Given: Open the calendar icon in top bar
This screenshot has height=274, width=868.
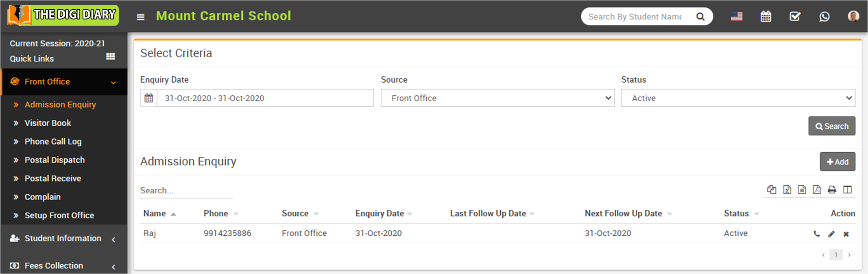Looking at the screenshot, I should coord(765,17).
